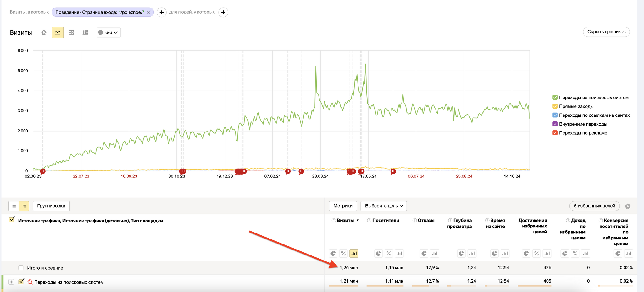Open 5 избранных целей selector
Screen dimensions: 644x292
[x=594, y=206]
